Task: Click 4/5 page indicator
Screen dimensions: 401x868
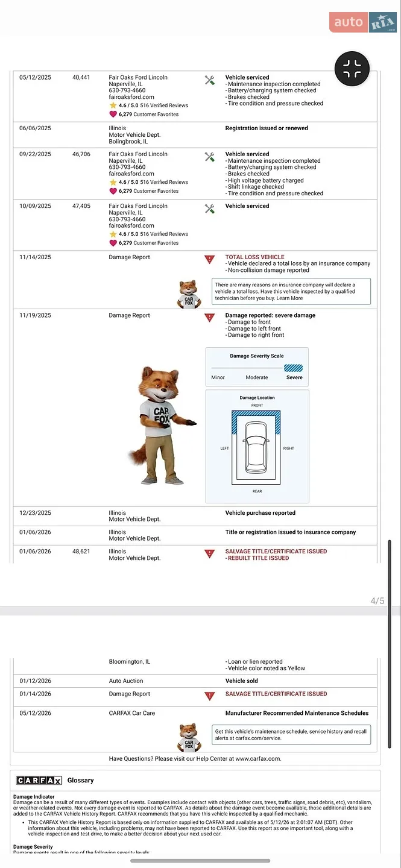Action: click(x=377, y=600)
